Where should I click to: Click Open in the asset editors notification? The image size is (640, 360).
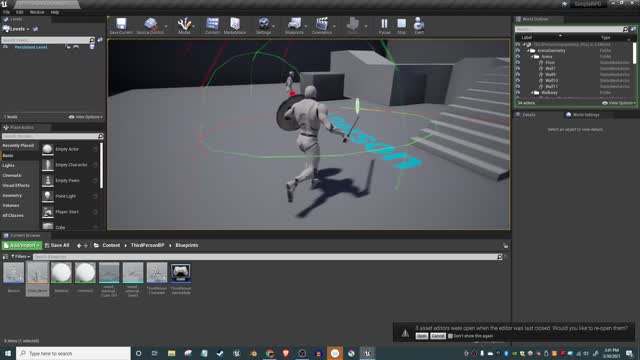coord(422,336)
